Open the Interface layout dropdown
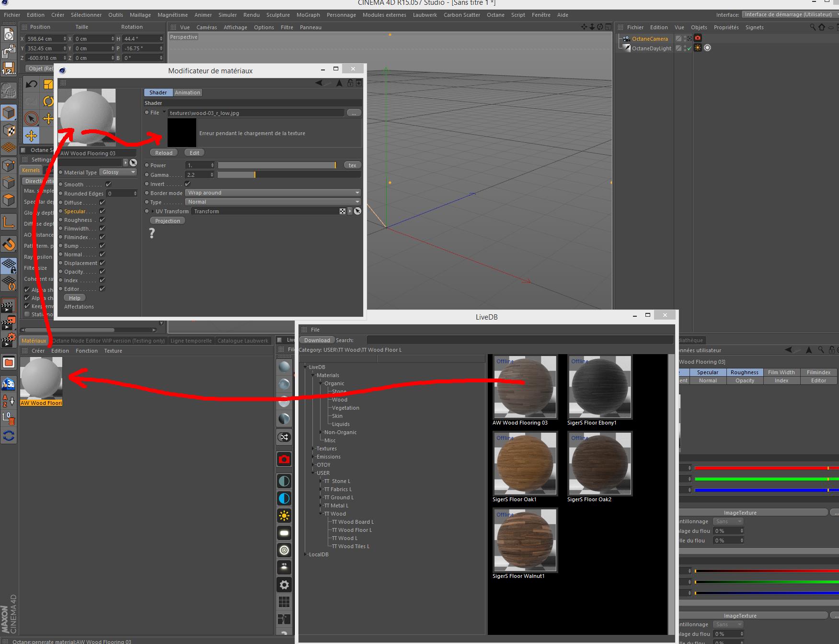The height and width of the screenshot is (644, 839). coord(790,14)
